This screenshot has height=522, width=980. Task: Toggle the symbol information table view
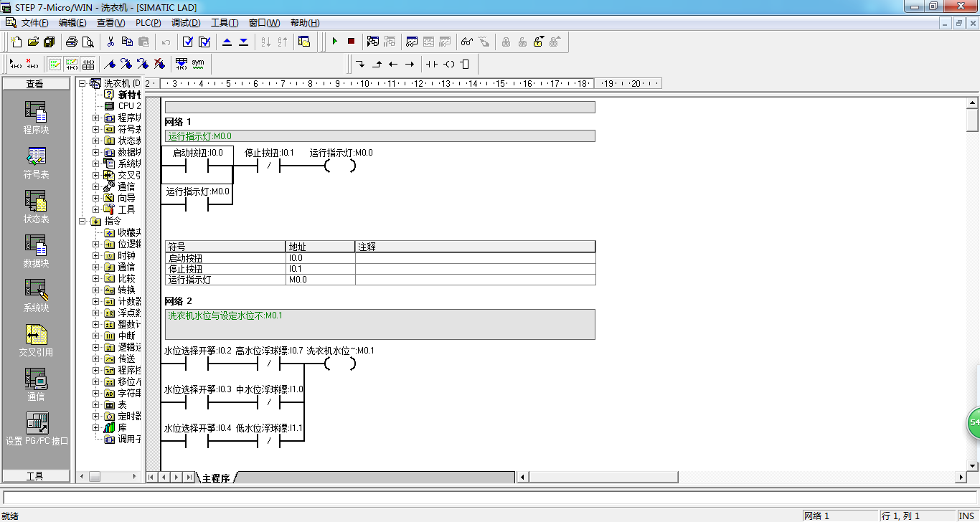click(88, 64)
